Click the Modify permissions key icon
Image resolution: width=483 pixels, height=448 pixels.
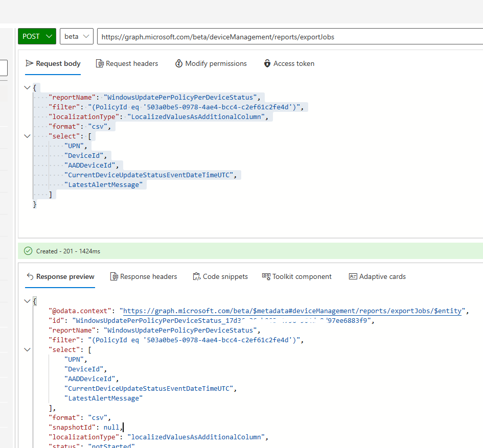tap(179, 63)
